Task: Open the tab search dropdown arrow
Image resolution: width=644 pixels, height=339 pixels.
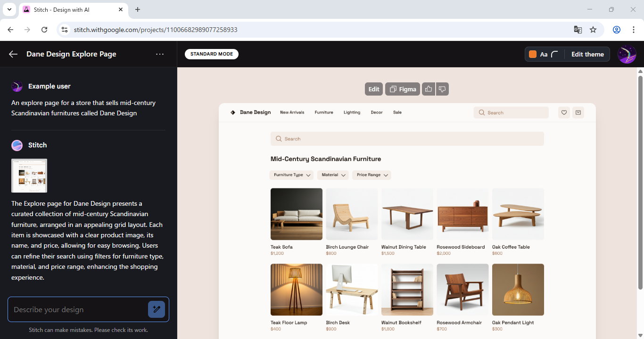Action: 9,9
